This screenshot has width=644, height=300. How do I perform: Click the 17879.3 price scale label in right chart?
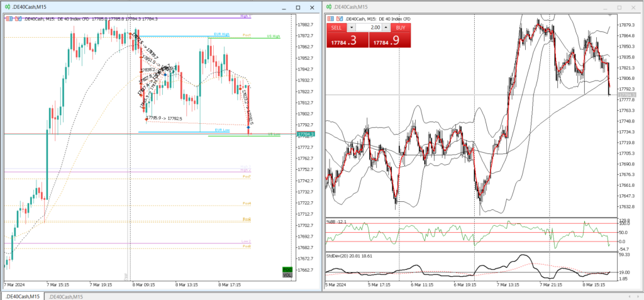click(x=627, y=25)
